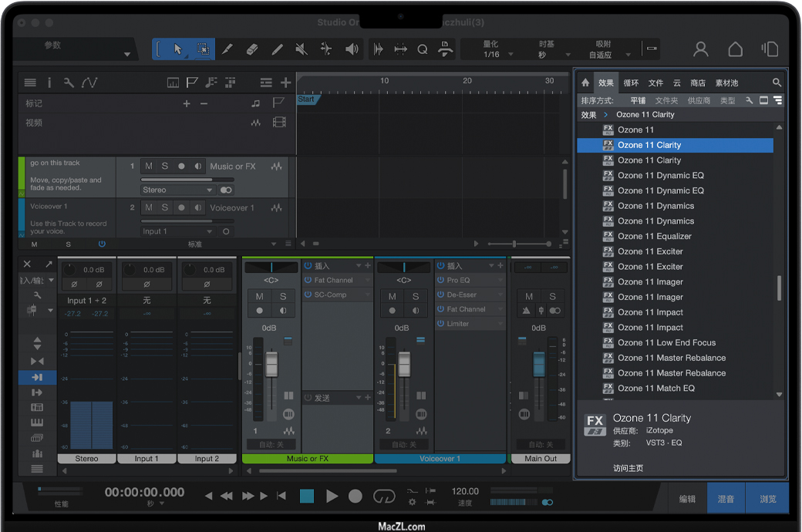Open the 文件 (Files) browser tab
The height and width of the screenshot is (532, 802).
click(x=655, y=82)
